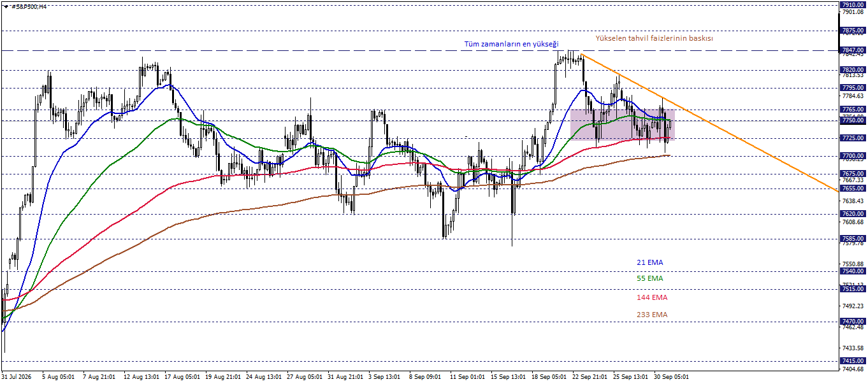
Task: Click the '8 Sep 09:01' time axis label
Action: [x=426, y=377]
